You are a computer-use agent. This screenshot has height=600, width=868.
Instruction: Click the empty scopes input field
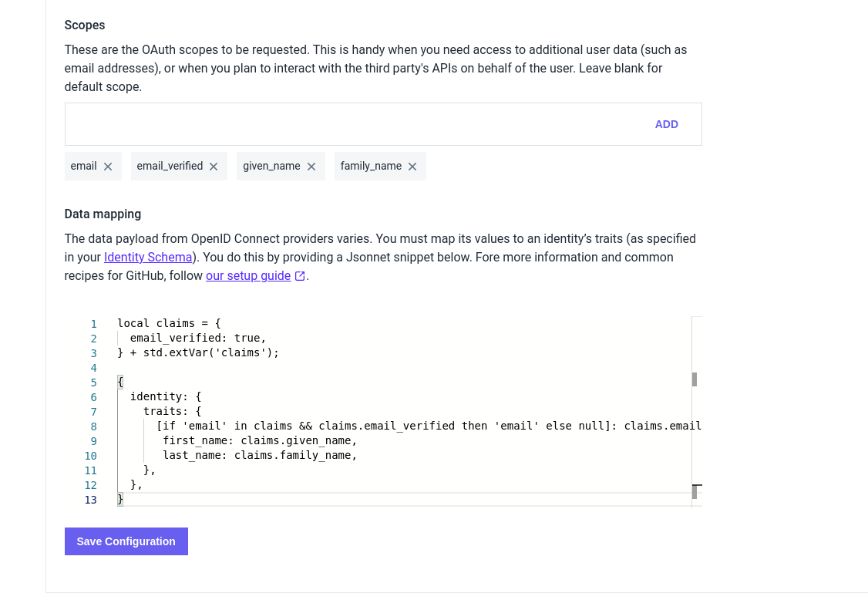tap(308, 123)
